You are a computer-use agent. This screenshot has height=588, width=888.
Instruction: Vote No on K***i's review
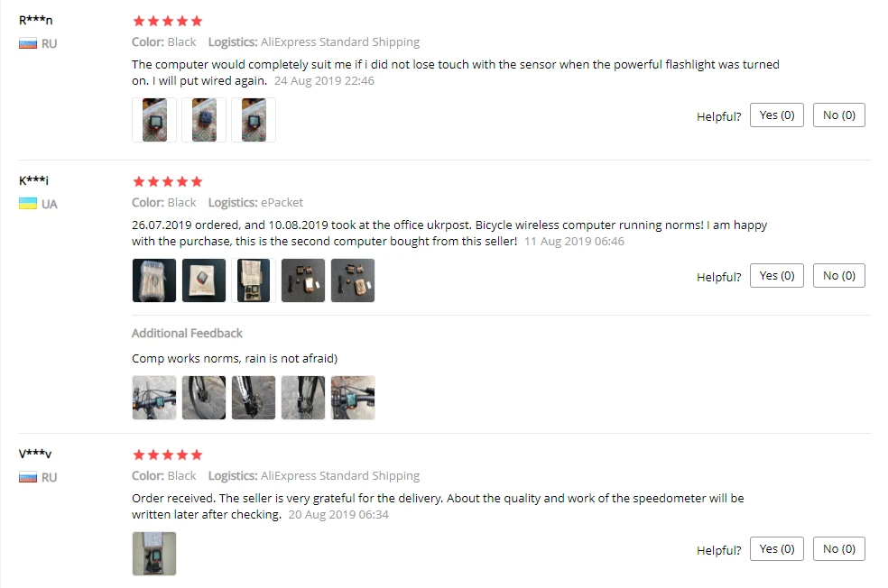838,276
